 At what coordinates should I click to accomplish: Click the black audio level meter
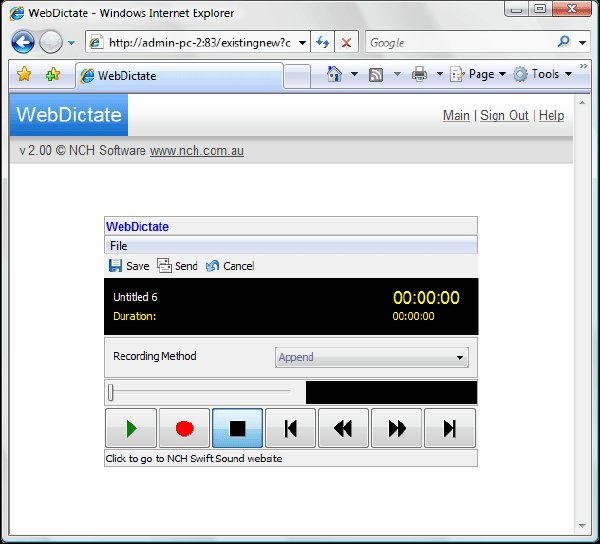tap(391, 392)
